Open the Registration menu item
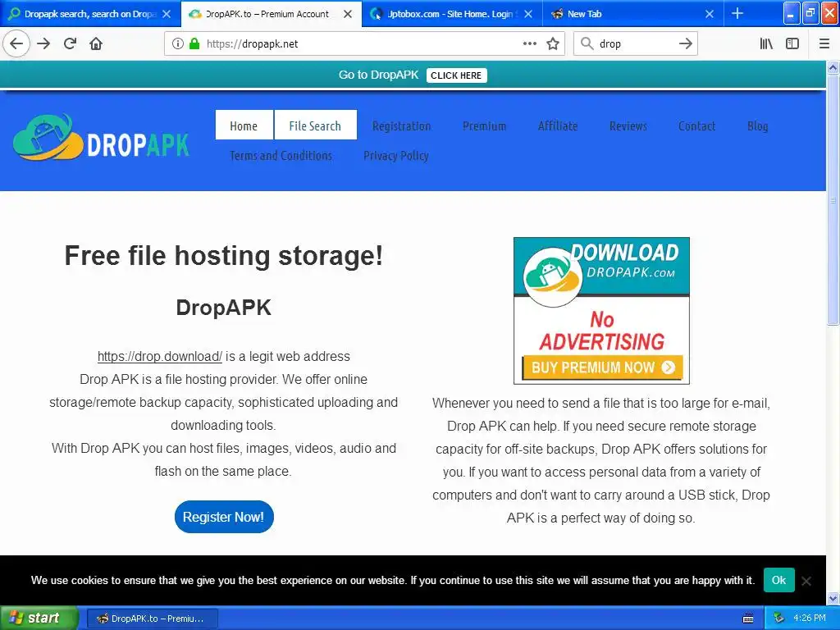Image resolution: width=840 pixels, height=630 pixels. pyautogui.click(x=401, y=126)
